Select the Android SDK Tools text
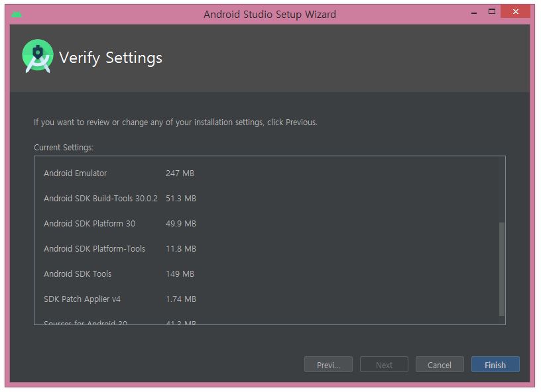Image resolution: width=541 pixels, height=392 pixels. pyautogui.click(x=78, y=273)
